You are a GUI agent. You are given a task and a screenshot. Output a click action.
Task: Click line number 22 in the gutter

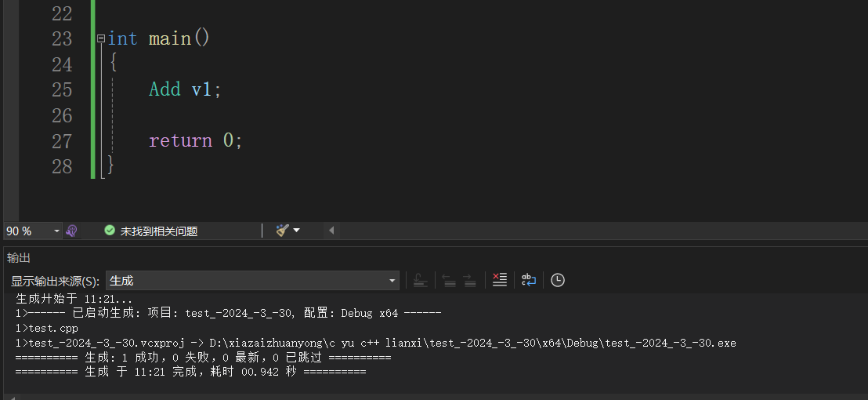point(62,13)
